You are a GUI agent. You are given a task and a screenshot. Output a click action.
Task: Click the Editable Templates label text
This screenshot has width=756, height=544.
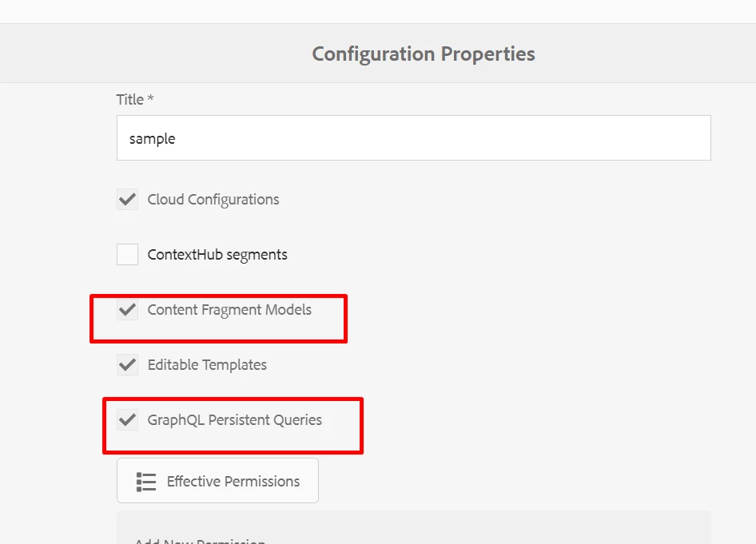pos(207,365)
